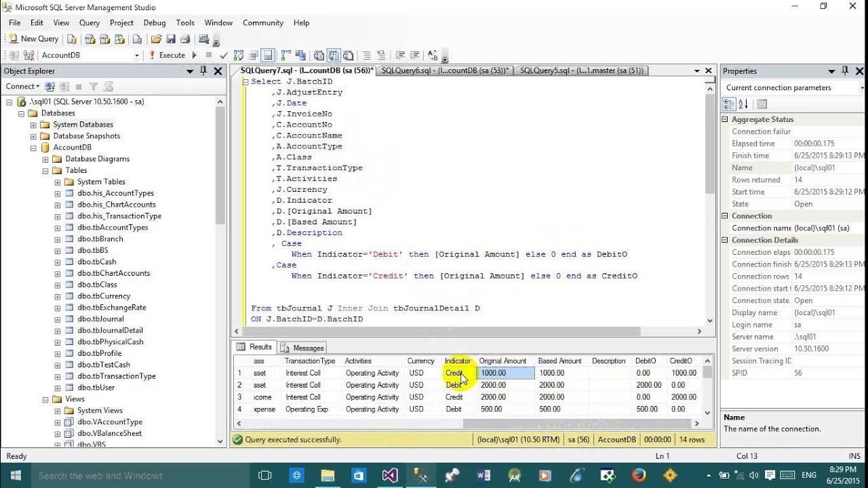Expand dbo.tbJournal table node
868x488 pixels.
point(58,319)
